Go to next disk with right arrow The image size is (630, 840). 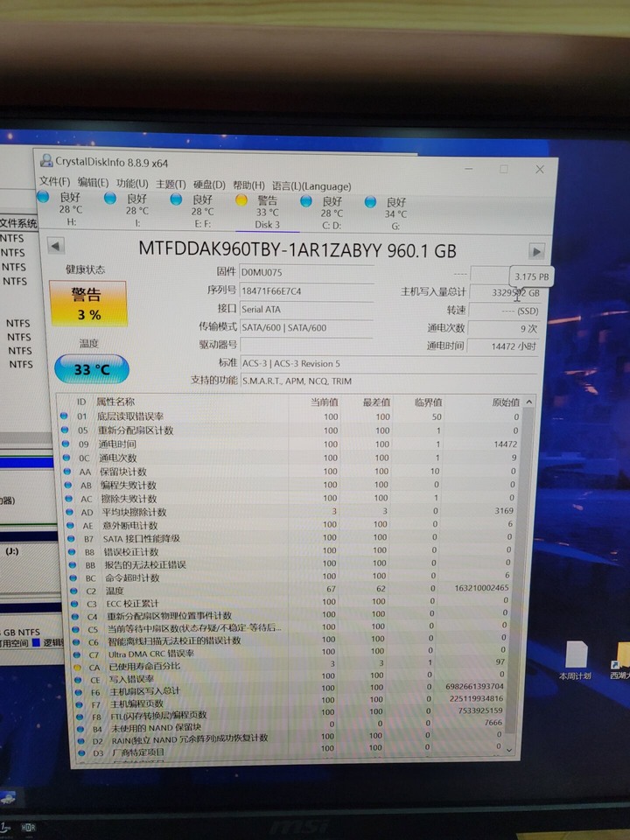click(x=536, y=251)
